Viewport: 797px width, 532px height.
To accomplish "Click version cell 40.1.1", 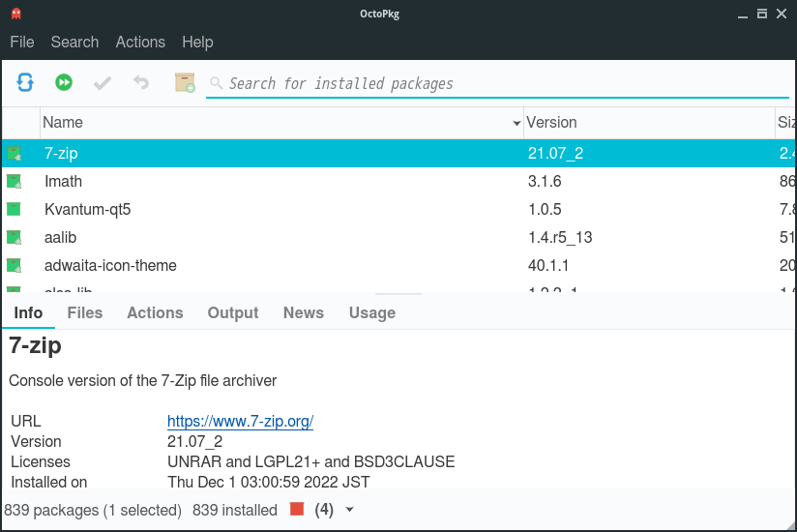I will click(x=547, y=265).
